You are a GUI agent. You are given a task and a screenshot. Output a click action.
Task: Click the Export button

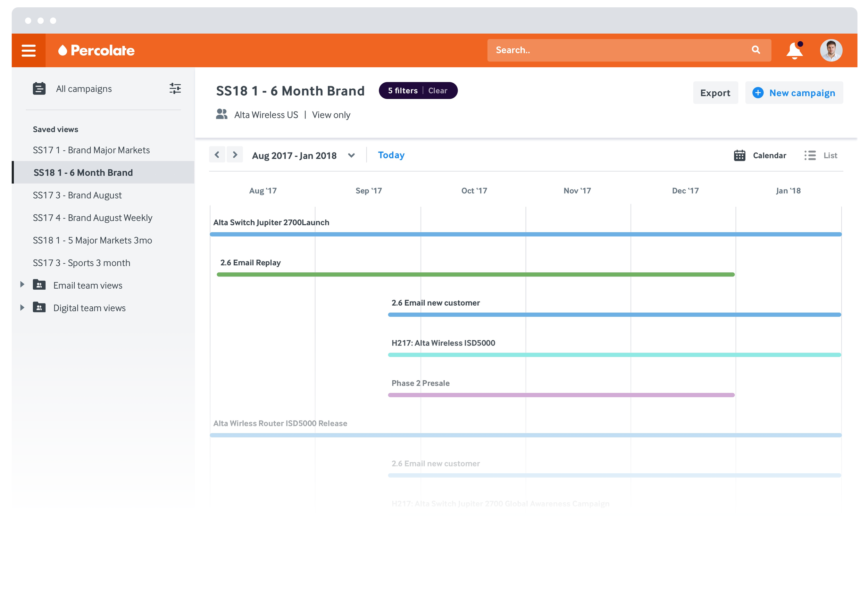coord(715,93)
